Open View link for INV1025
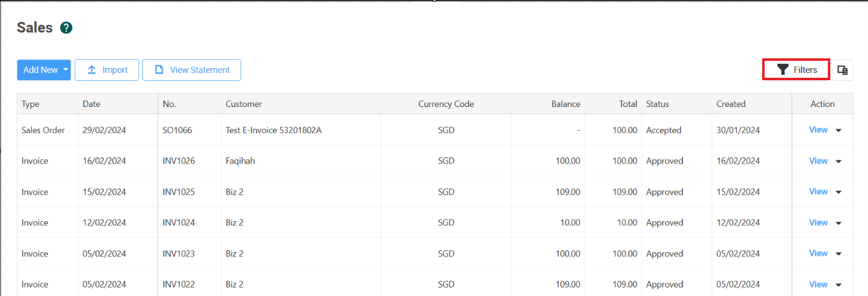This screenshot has height=296, width=868. 818,191
